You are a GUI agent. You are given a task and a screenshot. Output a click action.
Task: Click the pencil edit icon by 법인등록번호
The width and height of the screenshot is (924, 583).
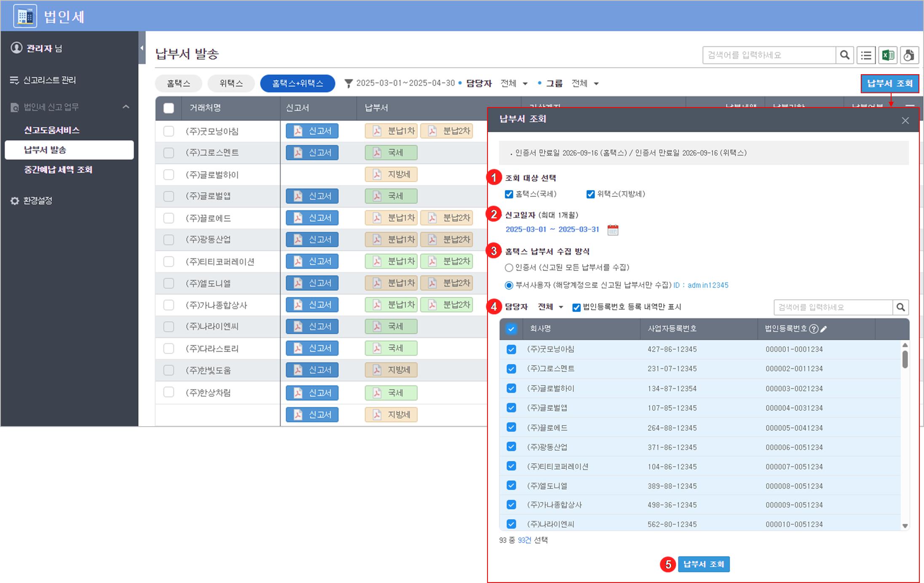[824, 329]
